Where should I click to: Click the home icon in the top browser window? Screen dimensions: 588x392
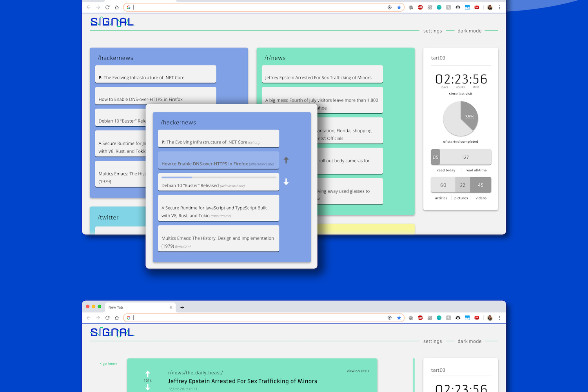click(117, 7)
